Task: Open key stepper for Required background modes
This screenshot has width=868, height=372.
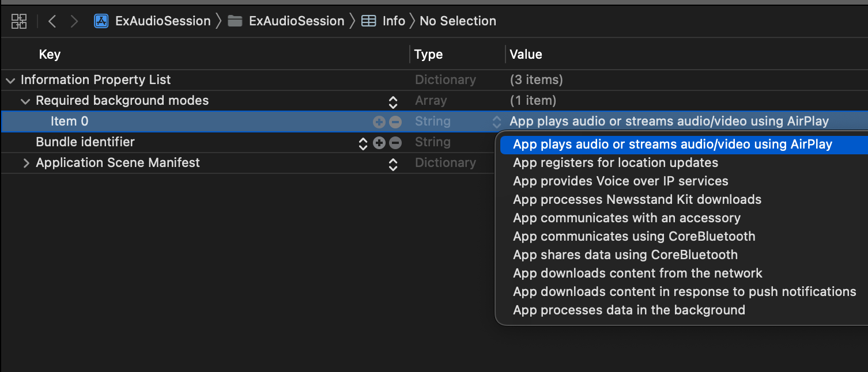Action: (393, 102)
